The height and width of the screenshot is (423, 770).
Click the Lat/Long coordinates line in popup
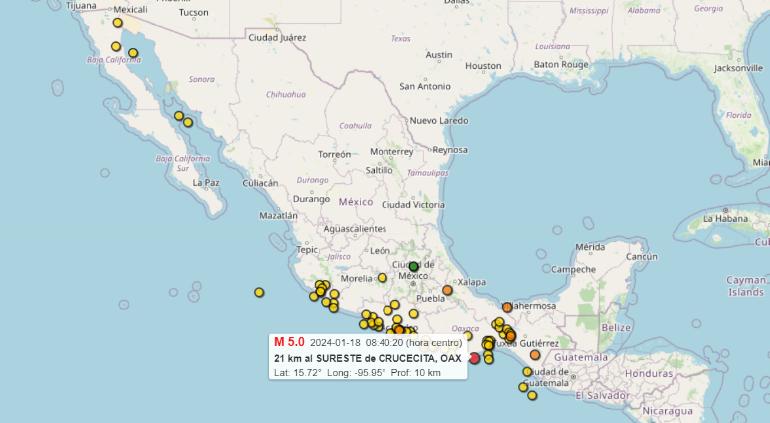pos(357,373)
